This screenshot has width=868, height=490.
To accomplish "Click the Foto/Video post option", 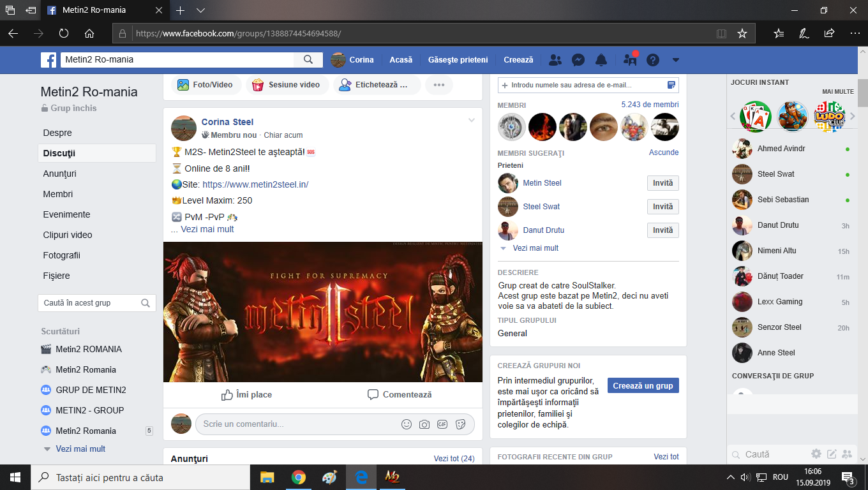I will pyautogui.click(x=205, y=84).
